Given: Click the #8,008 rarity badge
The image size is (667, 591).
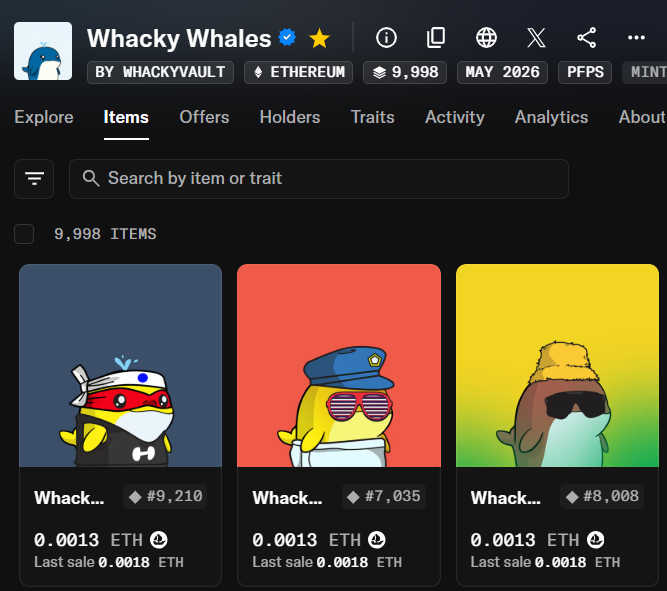Looking at the screenshot, I should click(602, 497).
